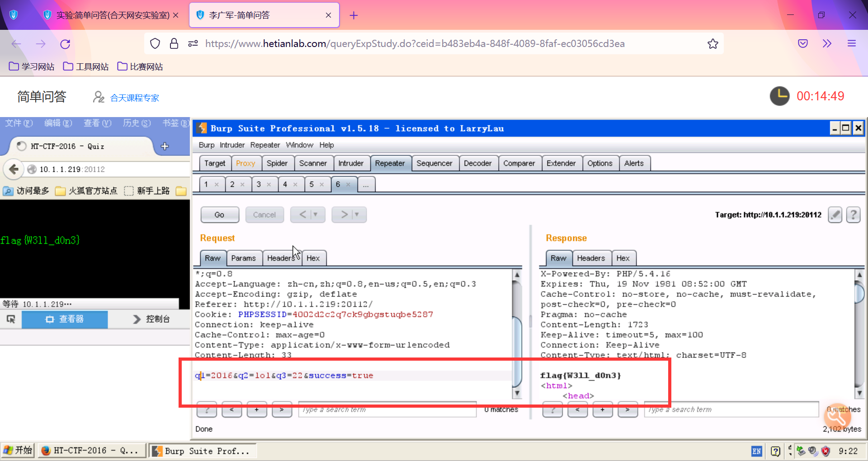The image size is (868, 461).
Task: Go back in inner Firefox window
Action: 14,169
